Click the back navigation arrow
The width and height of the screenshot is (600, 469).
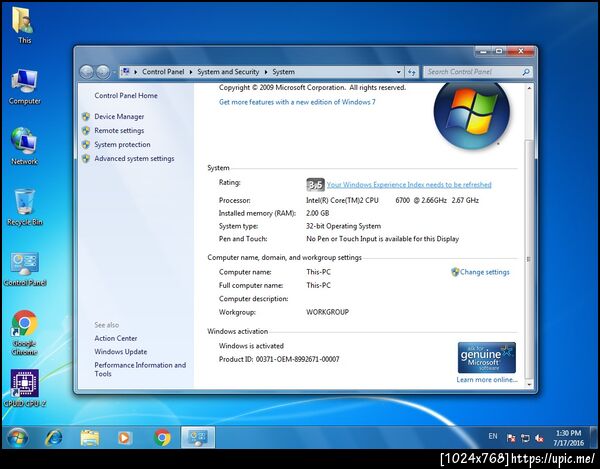pyautogui.click(x=87, y=72)
